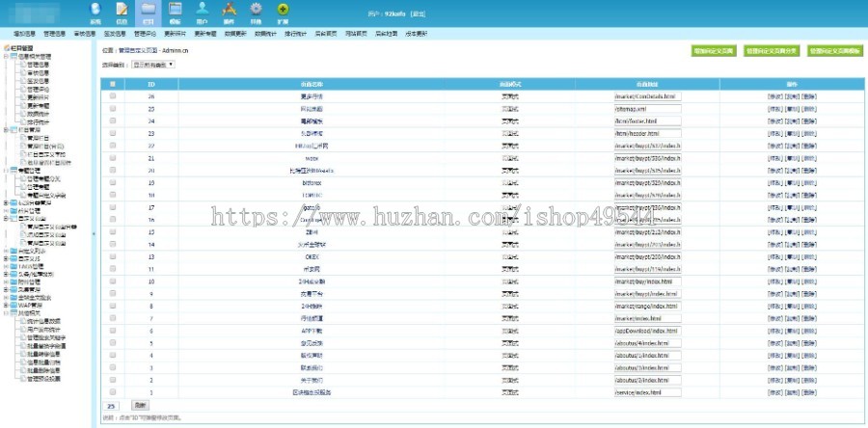Image resolution: width=868 pixels, height=428 pixels.
Task: Click the /appDownload/index.html address field
Action: [x=648, y=331]
